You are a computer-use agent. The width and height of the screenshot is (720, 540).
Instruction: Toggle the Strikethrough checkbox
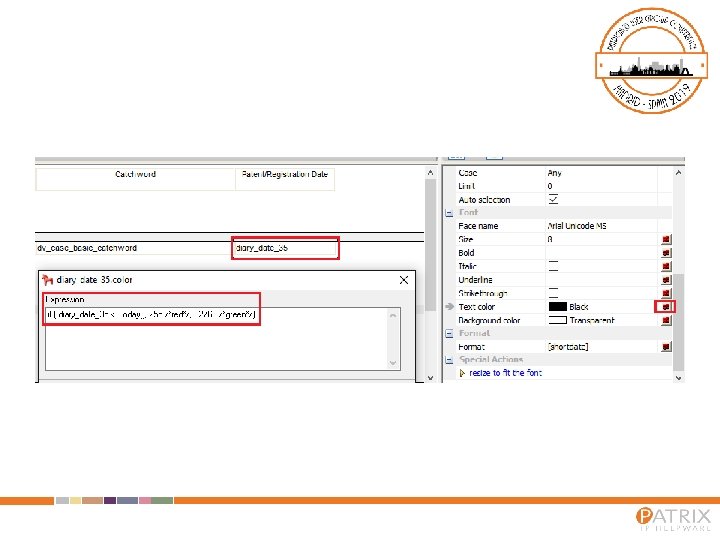click(553, 293)
